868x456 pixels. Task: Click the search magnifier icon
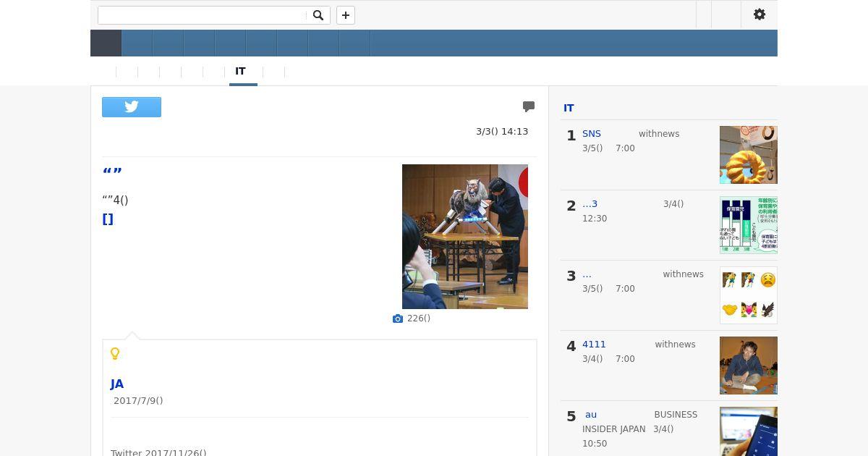click(x=318, y=15)
